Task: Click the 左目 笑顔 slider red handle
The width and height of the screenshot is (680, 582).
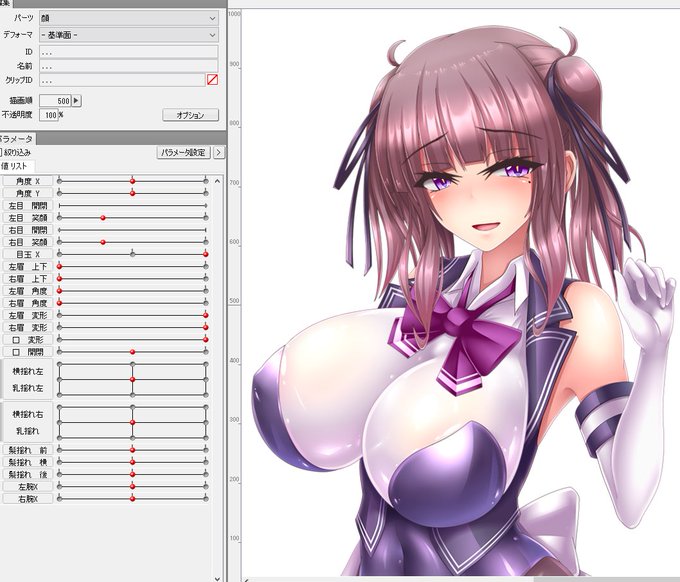Action: tap(103, 218)
